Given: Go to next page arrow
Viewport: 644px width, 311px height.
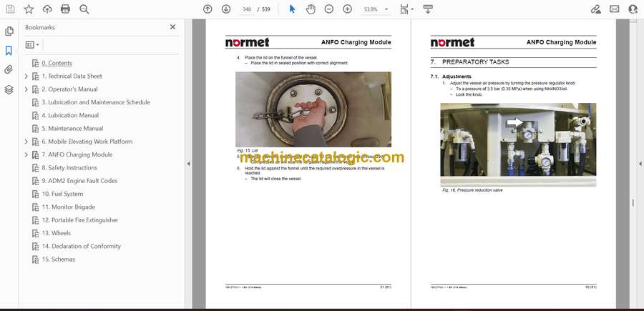Looking at the screenshot, I should 226,9.
